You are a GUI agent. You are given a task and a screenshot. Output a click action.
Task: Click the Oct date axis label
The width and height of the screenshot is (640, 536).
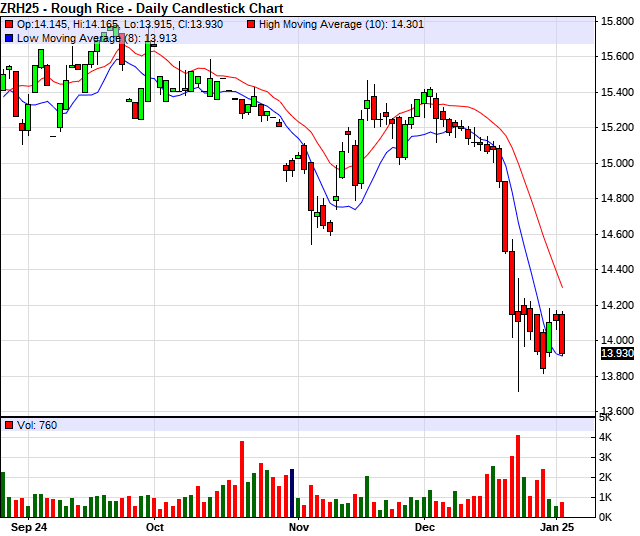coord(154,525)
